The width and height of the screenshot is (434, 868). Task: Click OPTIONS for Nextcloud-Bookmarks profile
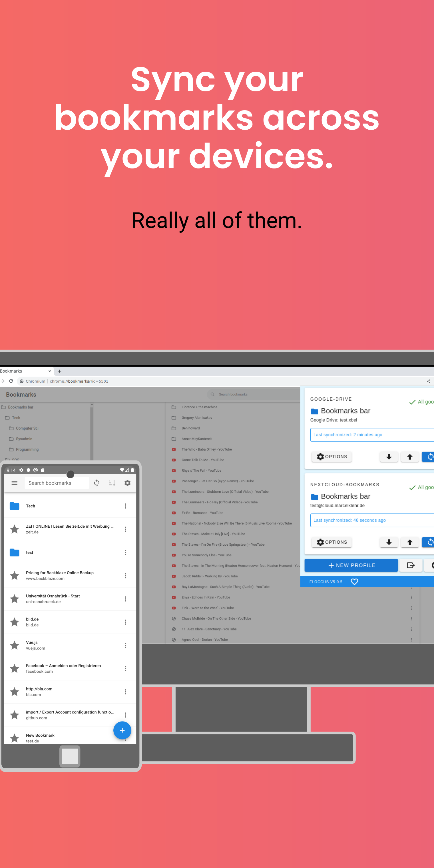tap(331, 542)
